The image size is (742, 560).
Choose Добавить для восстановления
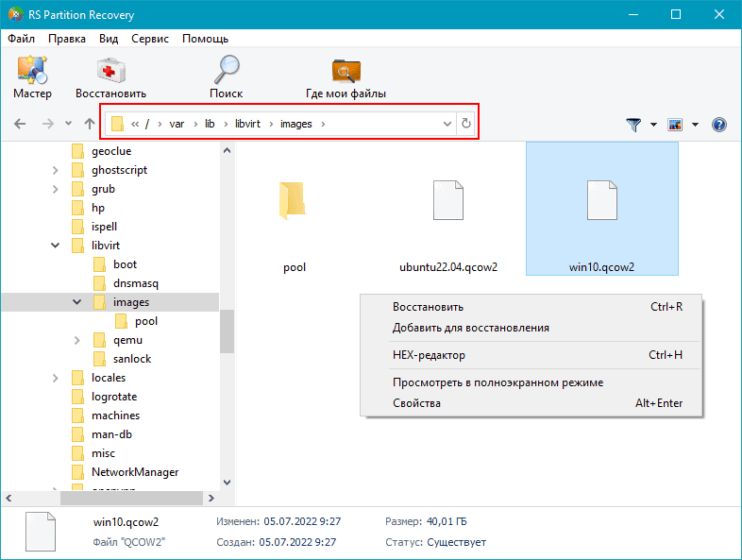531,328
